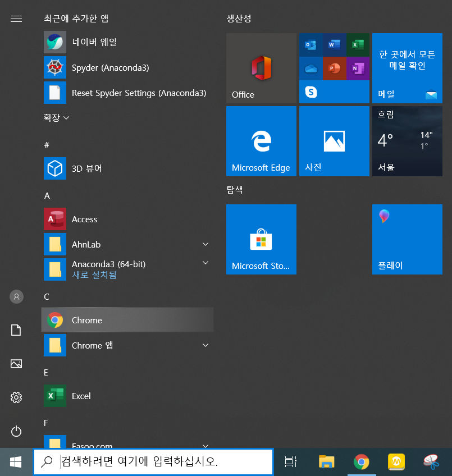452x476 pixels.
Task: Expand the 확장 recently added list
Action: point(56,117)
